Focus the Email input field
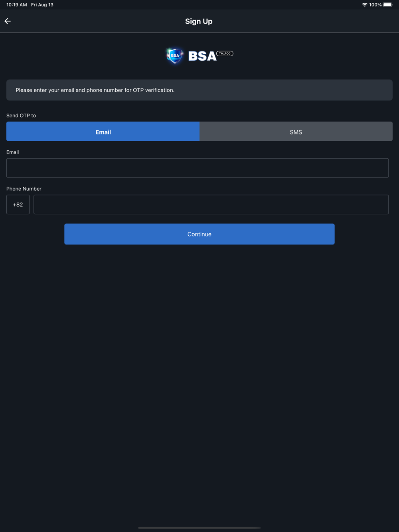Image resolution: width=399 pixels, height=532 pixels. 198,168
